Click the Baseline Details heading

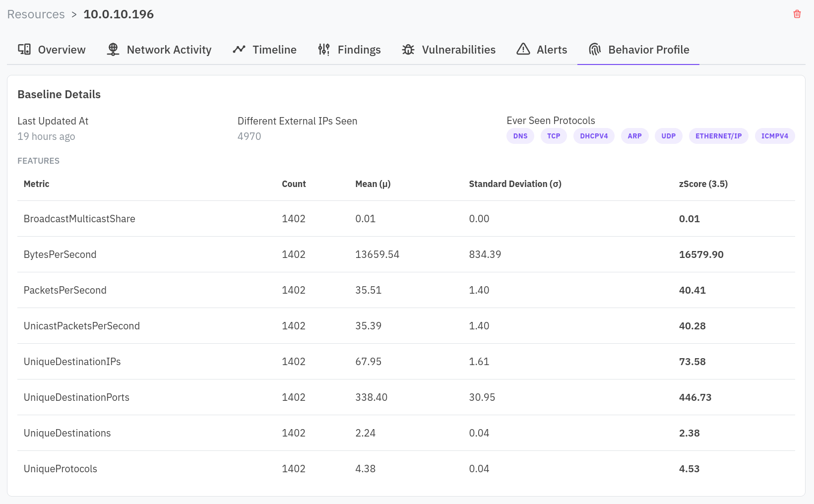[x=59, y=94]
